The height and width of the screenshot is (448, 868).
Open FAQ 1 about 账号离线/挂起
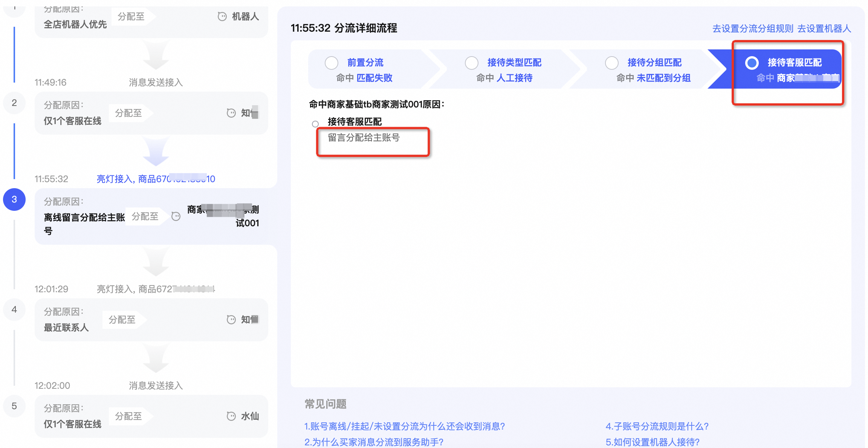(x=405, y=426)
